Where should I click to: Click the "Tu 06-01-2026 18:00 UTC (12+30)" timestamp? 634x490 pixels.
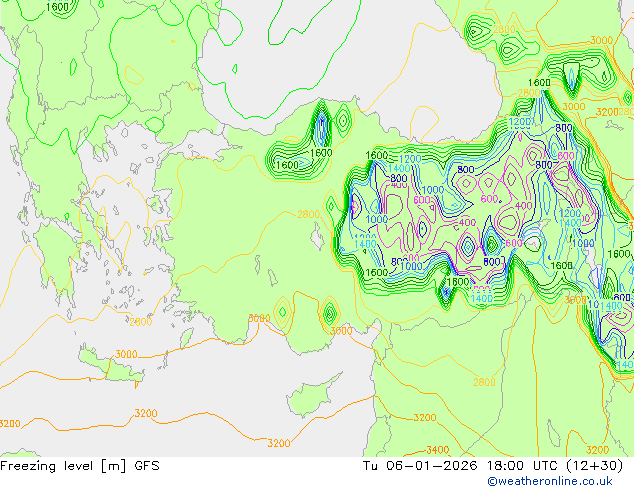[493, 466]
